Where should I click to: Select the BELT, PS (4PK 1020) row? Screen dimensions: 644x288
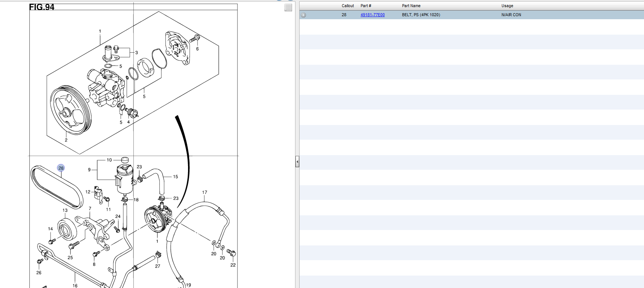pyautogui.click(x=421, y=15)
